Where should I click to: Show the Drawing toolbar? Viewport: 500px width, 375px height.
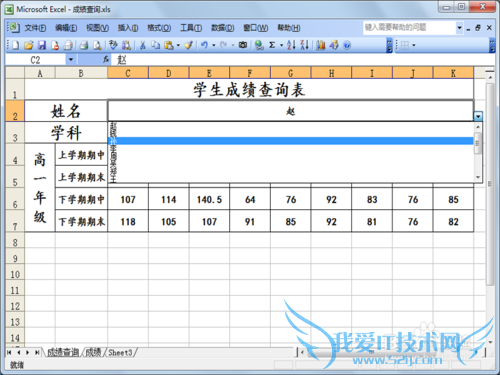tap(334, 45)
